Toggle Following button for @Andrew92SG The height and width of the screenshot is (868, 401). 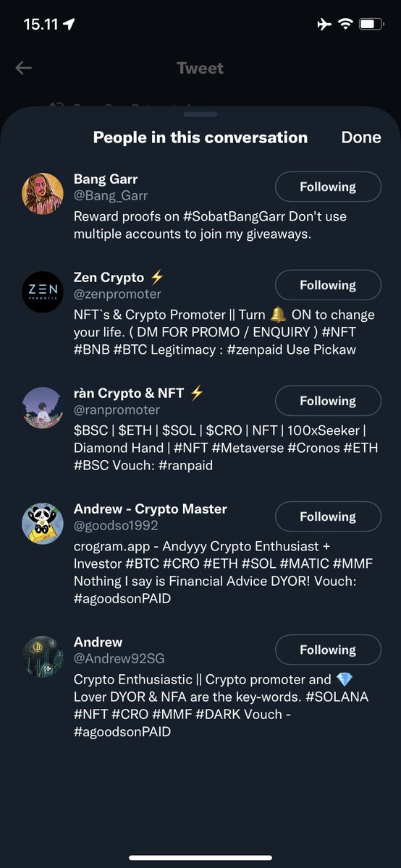click(x=328, y=650)
